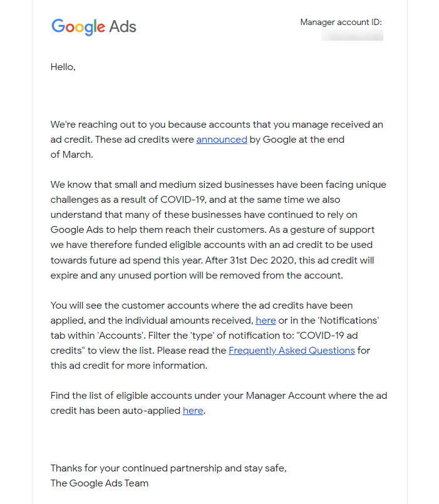439x504 pixels.
Task: Click the 'We know that small and medium' line
Action: pyautogui.click(x=219, y=185)
